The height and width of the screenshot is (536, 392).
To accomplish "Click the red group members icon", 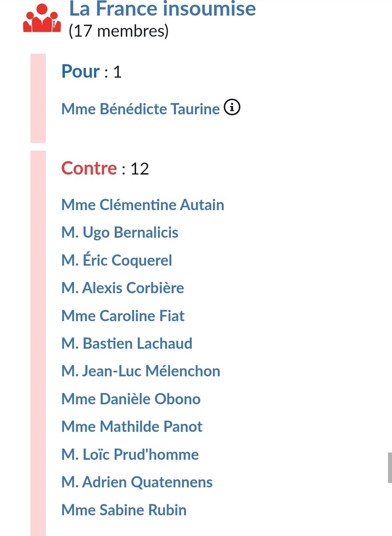I will (x=42, y=20).
